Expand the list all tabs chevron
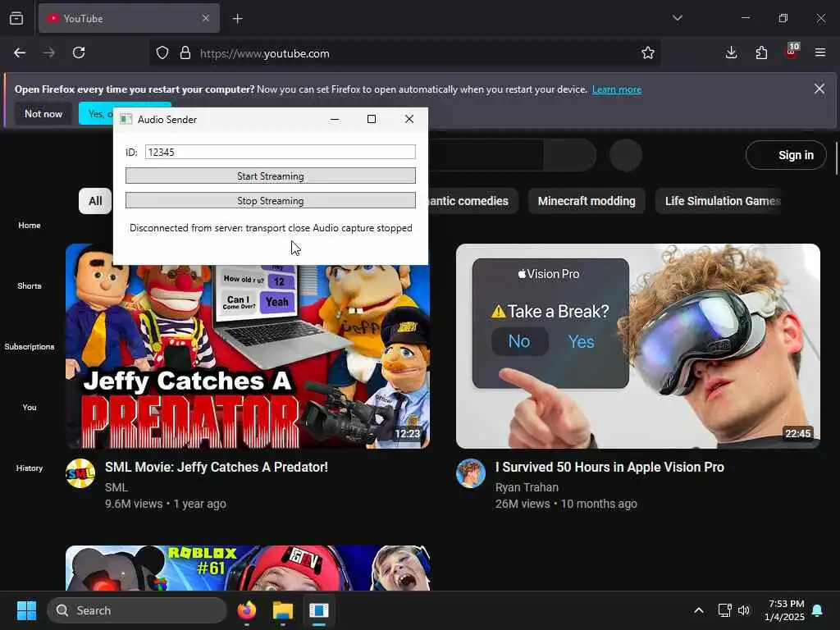840x630 pixels. pyautogui.click(x=677, y=18)
